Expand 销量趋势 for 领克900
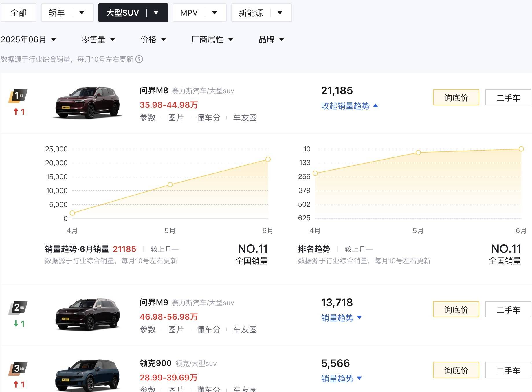The height and width of the screenshot is (392, 532). coord(342,379)
